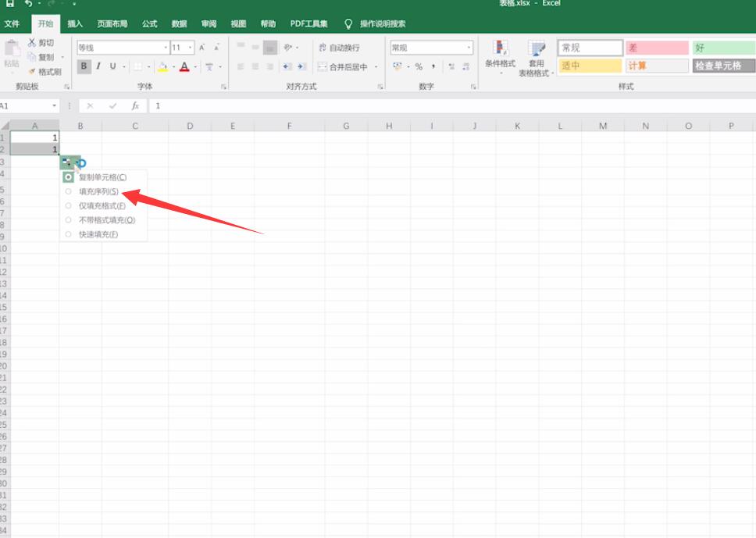Switch to the 插入 ribbon tab
756x538 pixels.
(x=75, y=23)
